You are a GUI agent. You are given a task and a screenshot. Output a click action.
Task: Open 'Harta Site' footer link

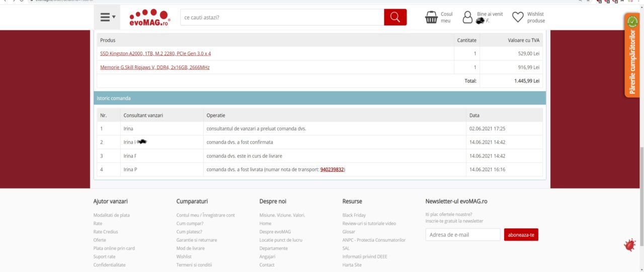pyautogui.click(x=352, y=264)
